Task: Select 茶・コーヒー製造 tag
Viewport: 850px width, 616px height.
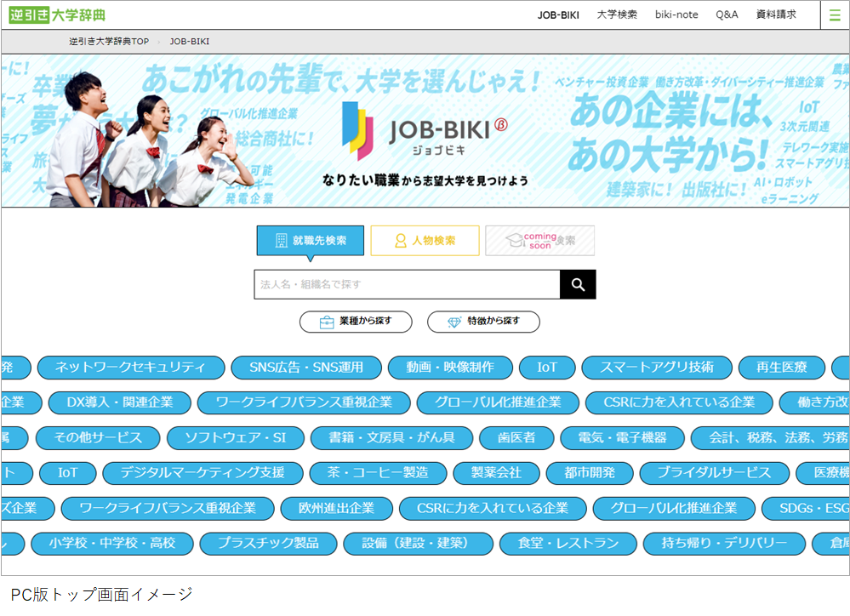Action: pos(378,473)
